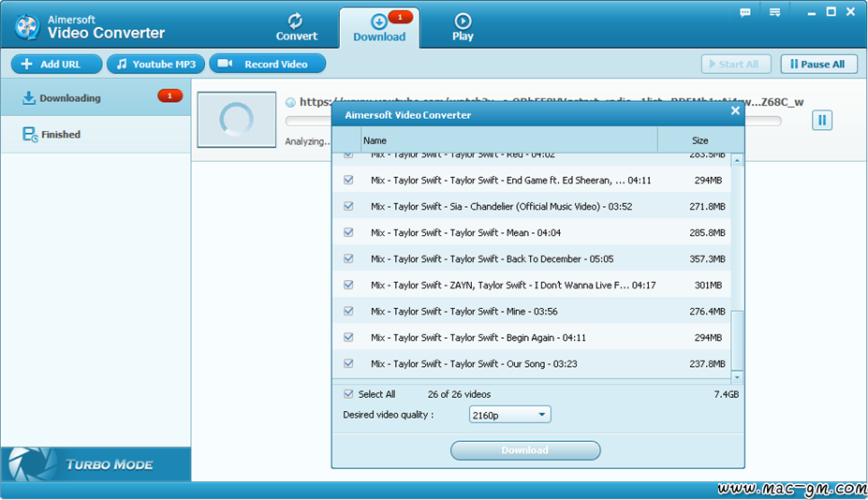Uncheck Taylor Swift - Mine checkbox
This screenshot has height=500, width=868.
pyautogui.click(x=348, y=311)
